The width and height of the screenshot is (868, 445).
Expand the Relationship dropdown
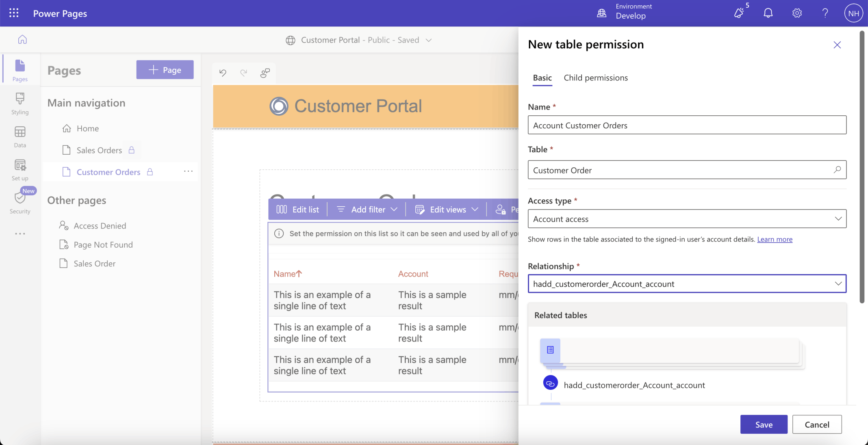click(687, 284)
